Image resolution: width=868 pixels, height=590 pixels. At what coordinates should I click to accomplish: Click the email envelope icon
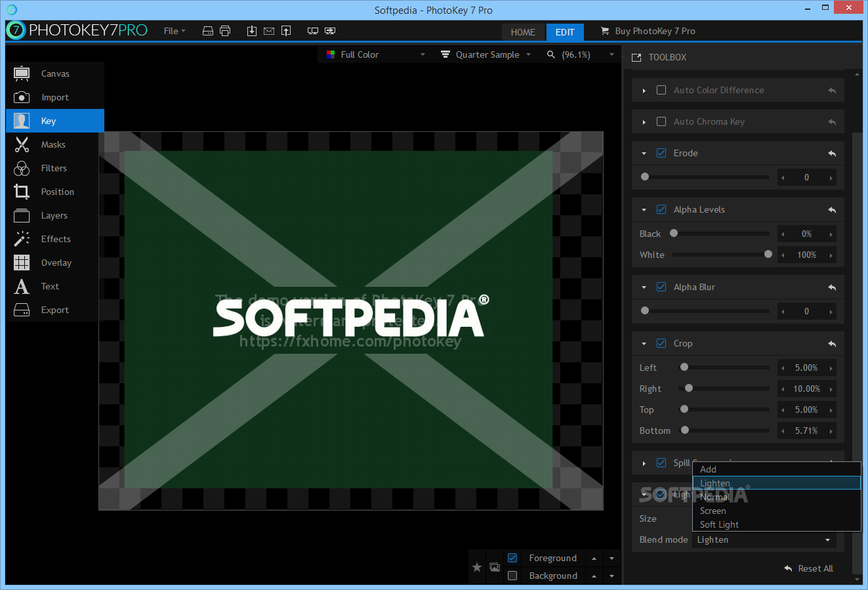(x=269, y=31)
